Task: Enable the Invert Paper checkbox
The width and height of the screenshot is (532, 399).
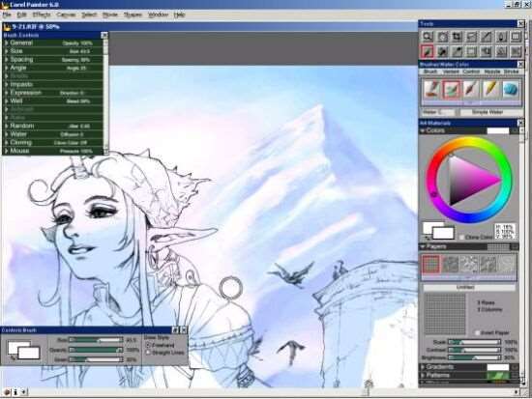Action: [478, 333]
